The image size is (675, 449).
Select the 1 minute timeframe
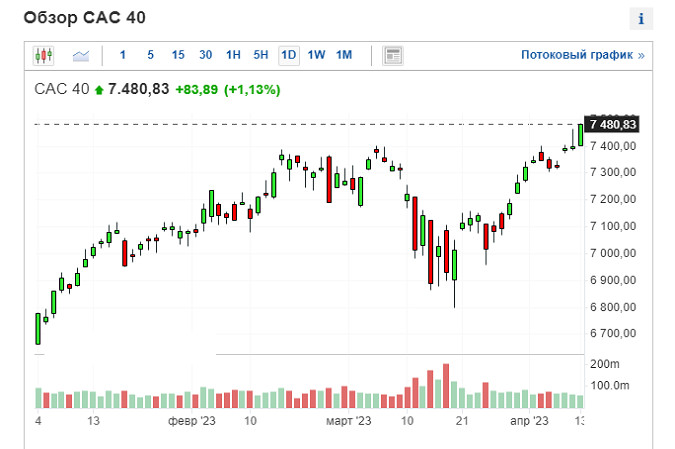pyautogui.click(x=123, y=55)
